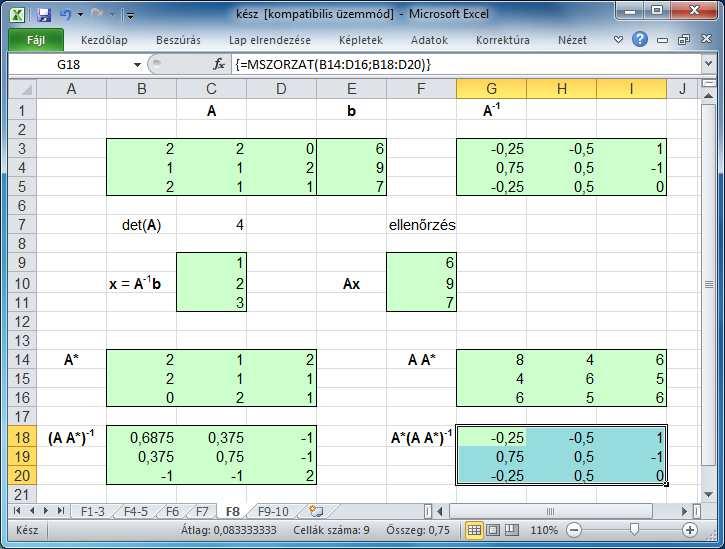Select row 13 header

click(22, 340)
